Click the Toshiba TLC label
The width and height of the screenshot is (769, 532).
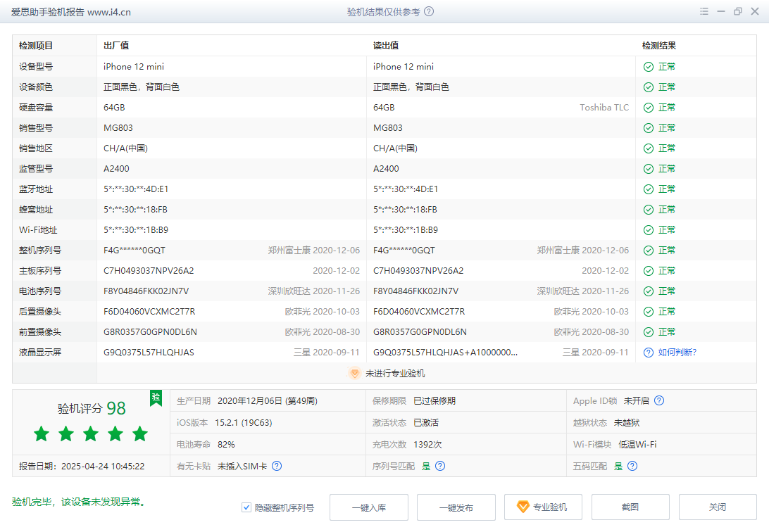(x=604, y=108)
